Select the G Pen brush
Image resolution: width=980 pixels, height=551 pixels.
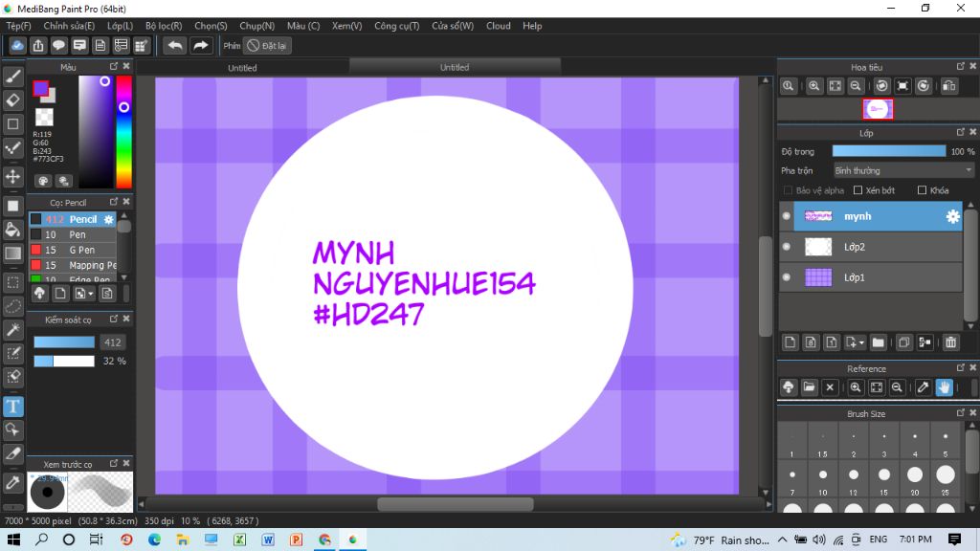pyautogui.click(x=73, y=250)
